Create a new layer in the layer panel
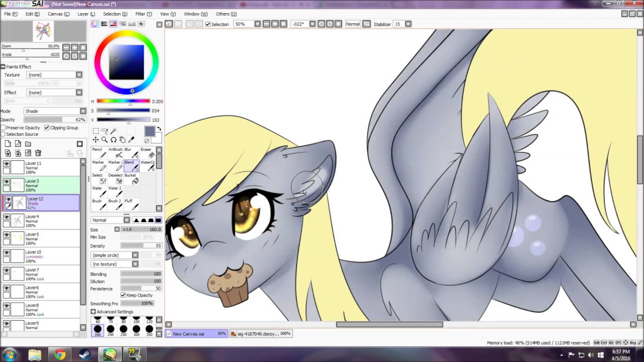The height and width of the screenshot is (362, 644). click(x=8, y=144)
